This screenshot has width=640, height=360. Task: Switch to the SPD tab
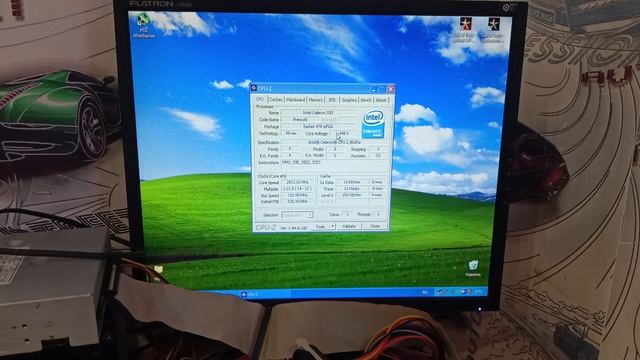pyautogui.click(x=332, y=100)
